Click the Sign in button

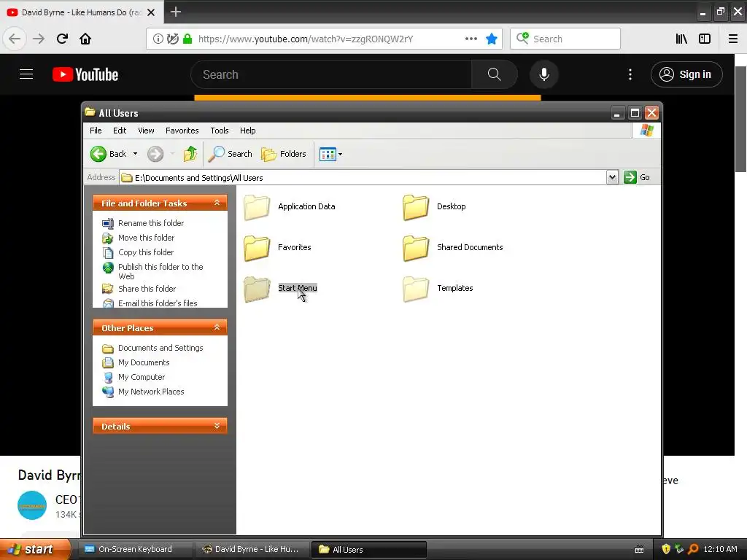(686, 74)
